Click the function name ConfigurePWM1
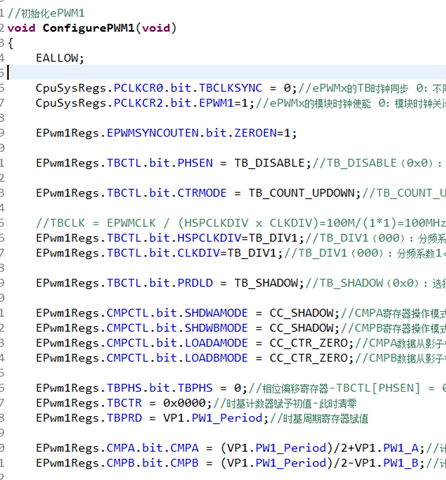 (x=88, y=28)
